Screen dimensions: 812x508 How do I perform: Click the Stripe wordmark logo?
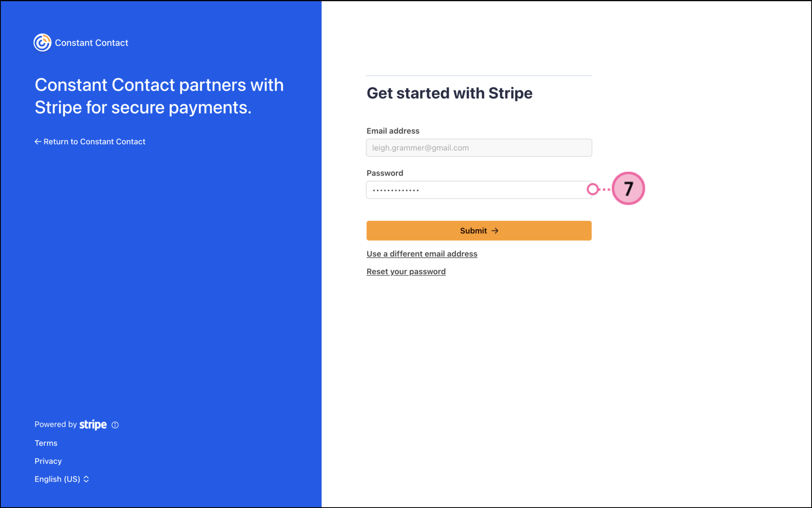[93, 425]
